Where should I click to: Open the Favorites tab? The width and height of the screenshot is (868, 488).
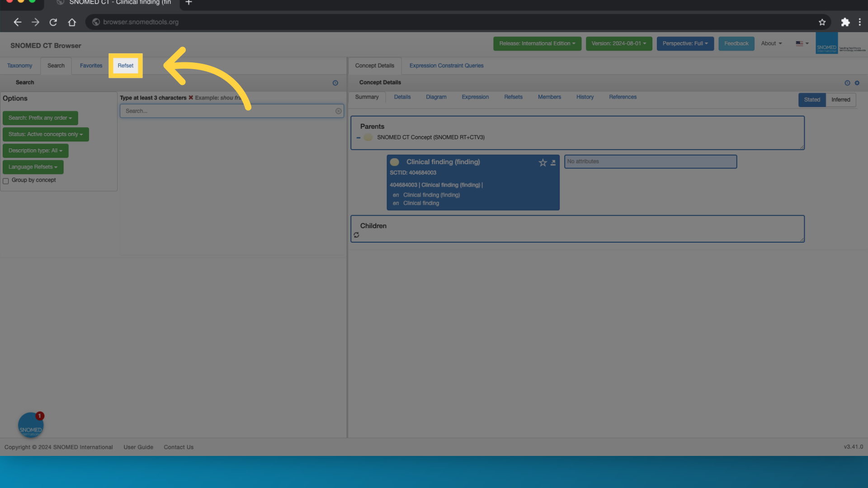click(91, 66)
